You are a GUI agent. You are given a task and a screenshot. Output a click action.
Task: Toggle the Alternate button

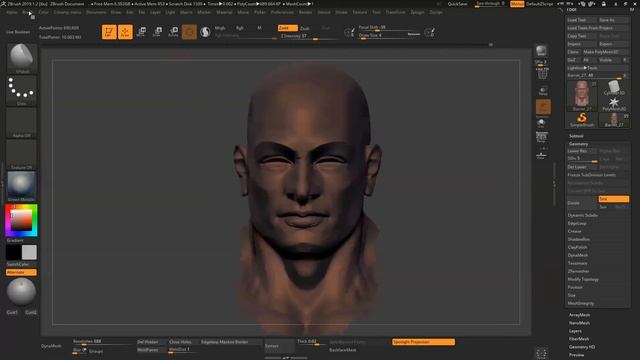pyautogui.click(x=21, y=272)
